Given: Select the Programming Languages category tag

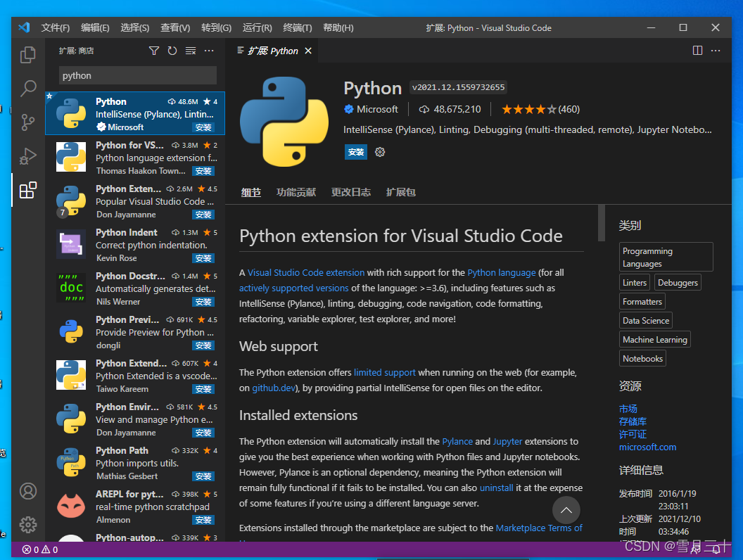Looking at the screenshot, I should point(666,257).
